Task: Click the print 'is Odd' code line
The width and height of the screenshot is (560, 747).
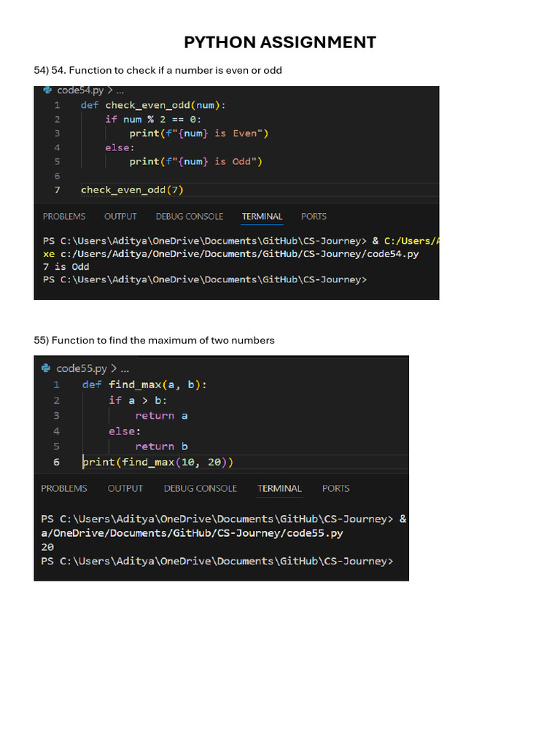Action: (195, 161)
